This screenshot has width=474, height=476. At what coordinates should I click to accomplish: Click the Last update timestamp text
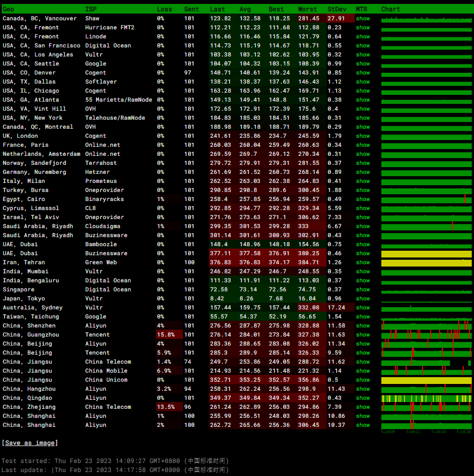point(115,470)
